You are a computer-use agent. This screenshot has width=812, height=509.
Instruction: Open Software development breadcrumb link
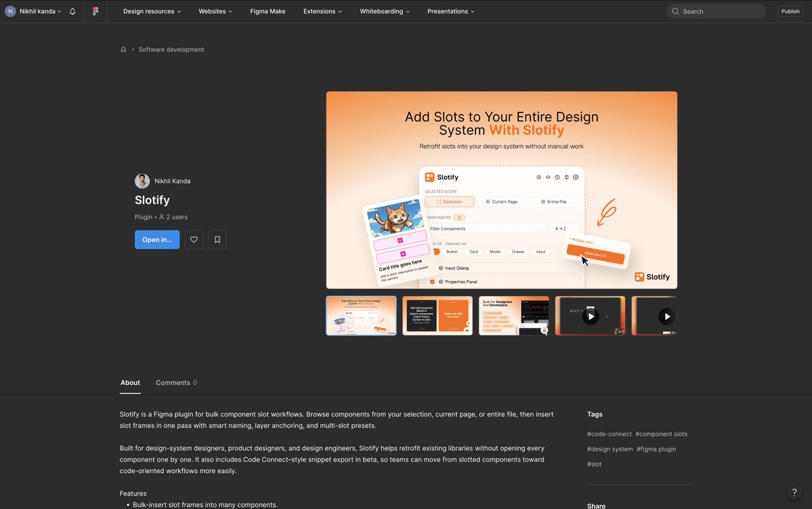click(x=171, y=49)
